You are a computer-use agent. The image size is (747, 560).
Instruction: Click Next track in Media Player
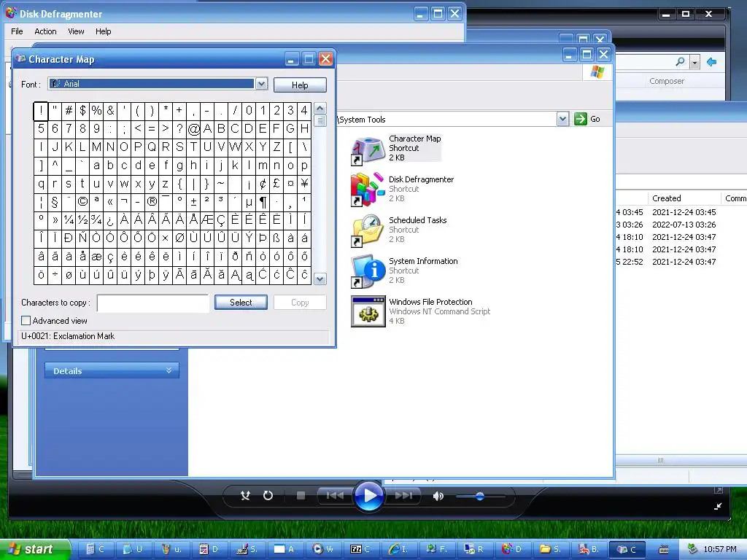(x=403, y=496)
